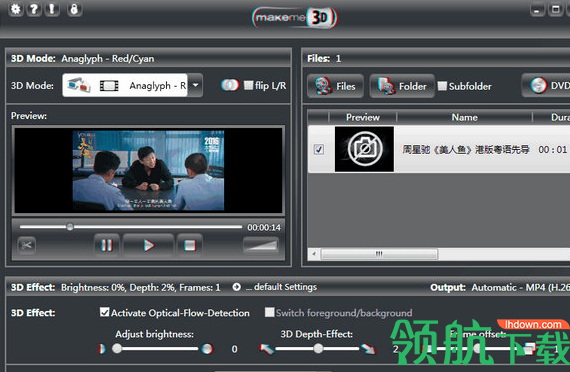Screen dimensions: 570x372
Task: Click the default Settings label
Action: pos(285,287)
